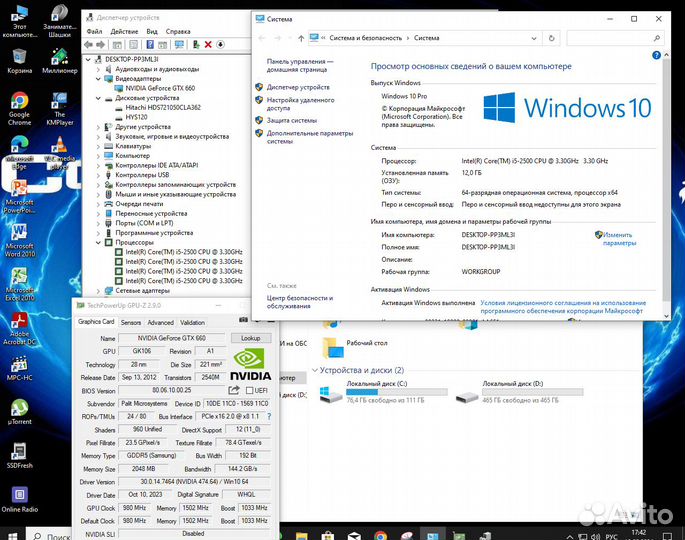Open the Файл menu in Device Manager
685x540 pixels.
tap(94, 31)
